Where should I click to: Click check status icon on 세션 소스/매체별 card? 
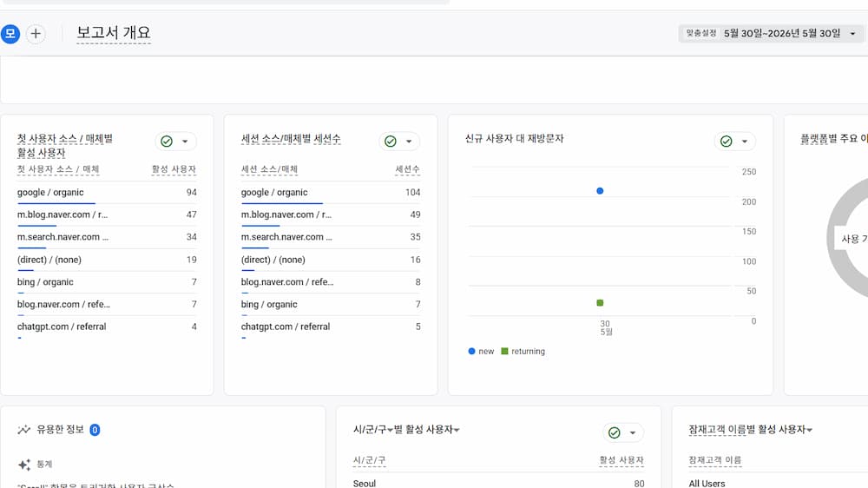point(391,142)
